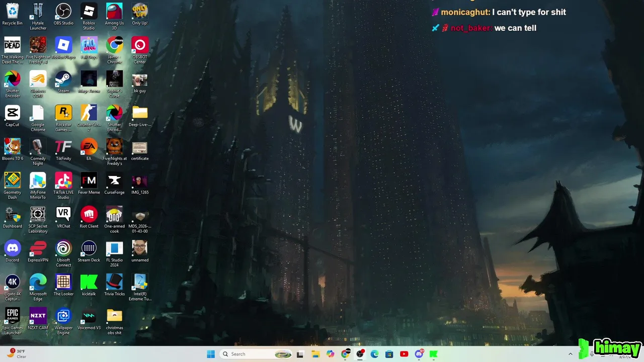Select the unnamed photo file thumbnail
The image size is (644, 362).
140,250
